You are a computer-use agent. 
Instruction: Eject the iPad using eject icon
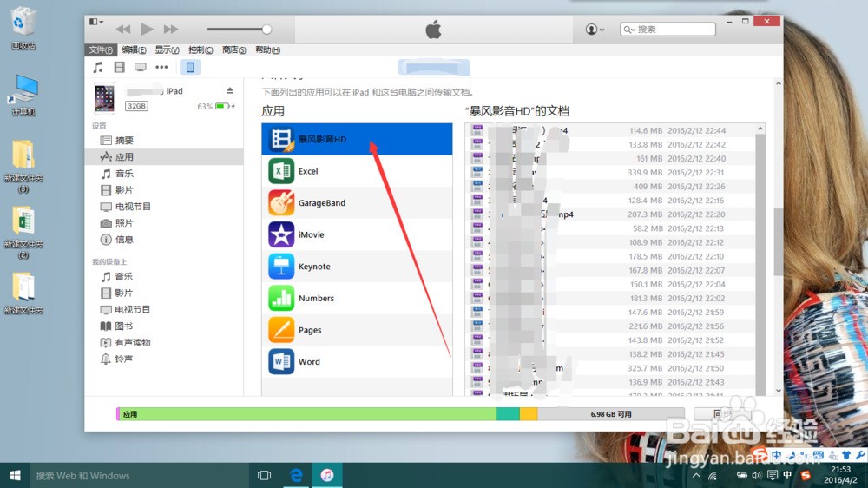pyautogui.click(x=230, y=91)
